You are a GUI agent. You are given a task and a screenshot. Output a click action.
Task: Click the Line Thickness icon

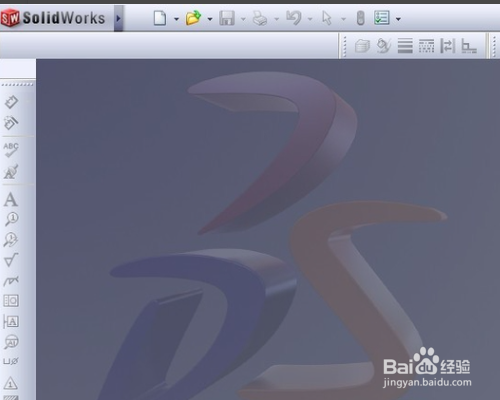click(405, 46)
